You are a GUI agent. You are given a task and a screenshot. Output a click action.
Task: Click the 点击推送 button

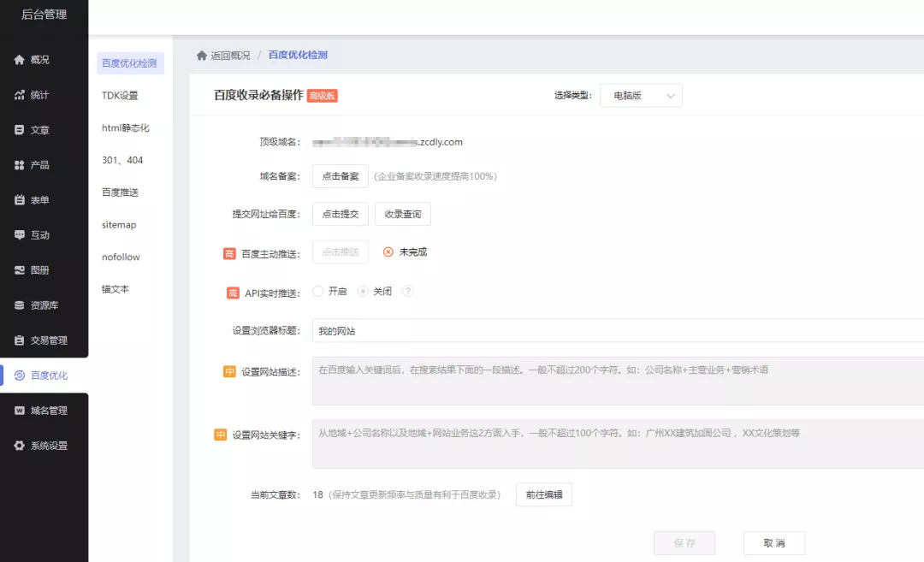pos(340,252)
